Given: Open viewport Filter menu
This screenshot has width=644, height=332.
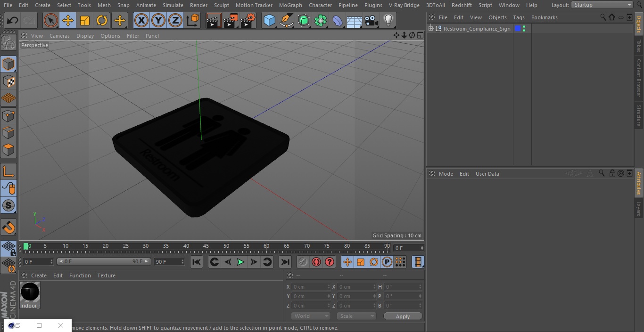Looking at the screenshot, I should coord(133,36).
